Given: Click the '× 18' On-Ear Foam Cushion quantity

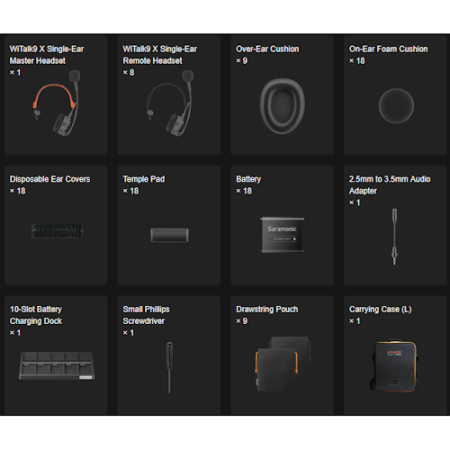Looking at the screenshot, I should pyautogui.click(x=357, y=61).
